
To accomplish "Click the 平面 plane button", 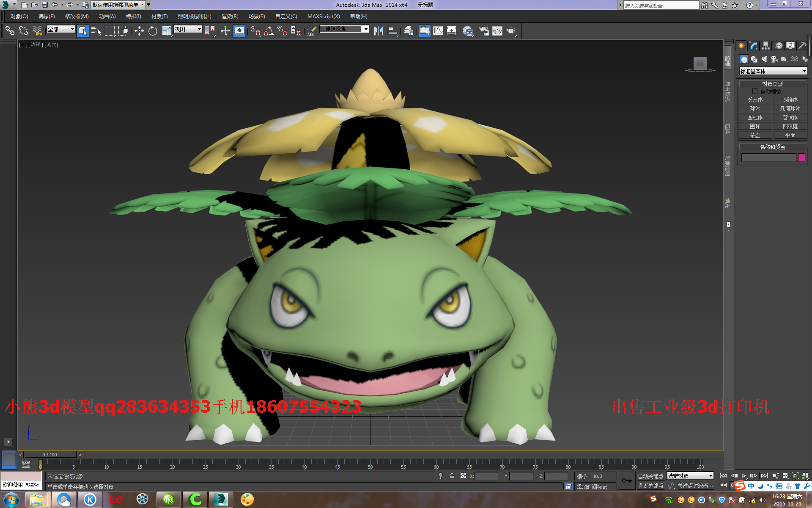I will point(790,135).
